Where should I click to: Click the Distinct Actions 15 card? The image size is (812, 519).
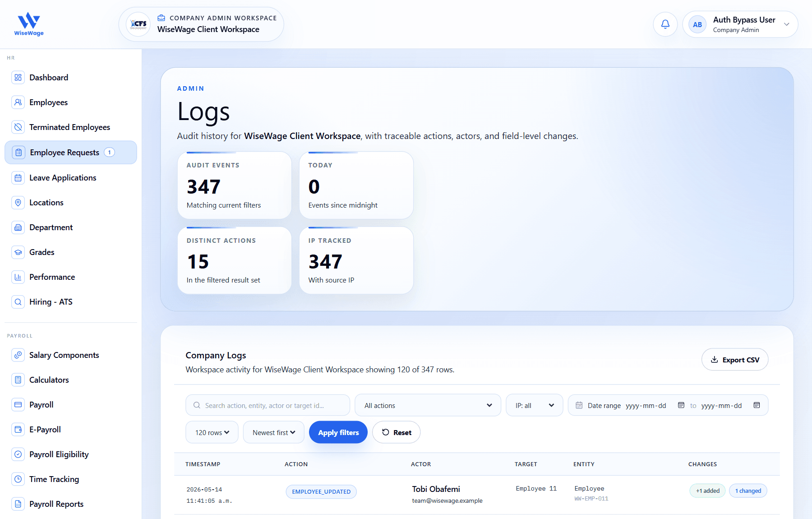(x=235, y=260)
